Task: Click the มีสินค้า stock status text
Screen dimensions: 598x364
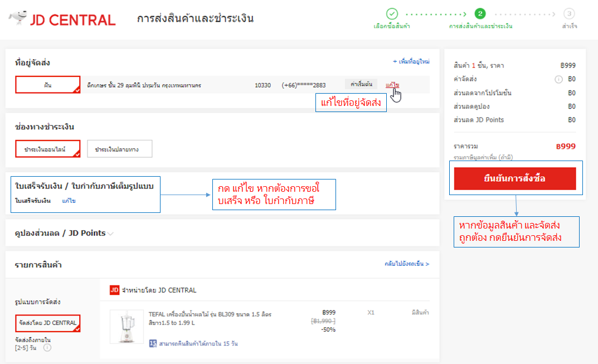Action: (x=420, y=313)
